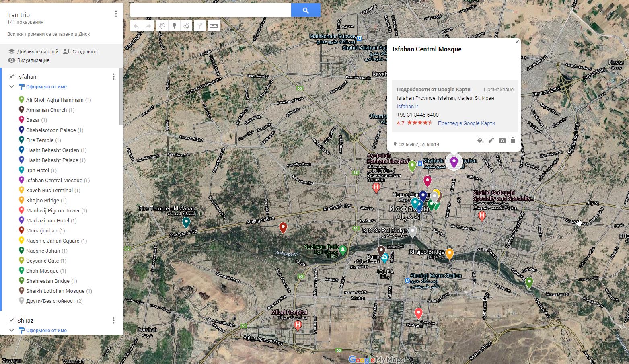629x364 pixels.
Task: Click the pencil edit icon in popup
Action: click(491, 140)
